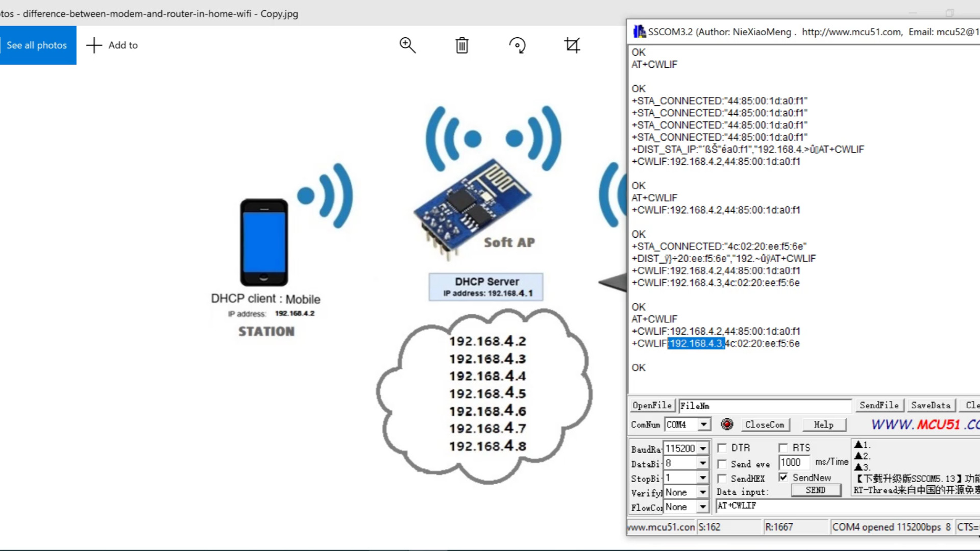Screen dimensions: 980x551
Task: Click the delete trash can icon
Action: point(462,45)
